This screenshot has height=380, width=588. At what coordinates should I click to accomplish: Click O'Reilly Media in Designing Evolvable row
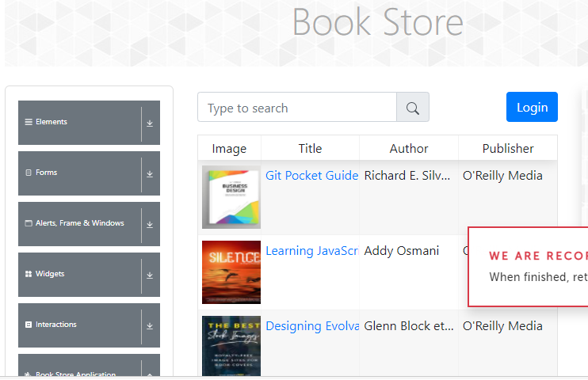click(502, 325)
